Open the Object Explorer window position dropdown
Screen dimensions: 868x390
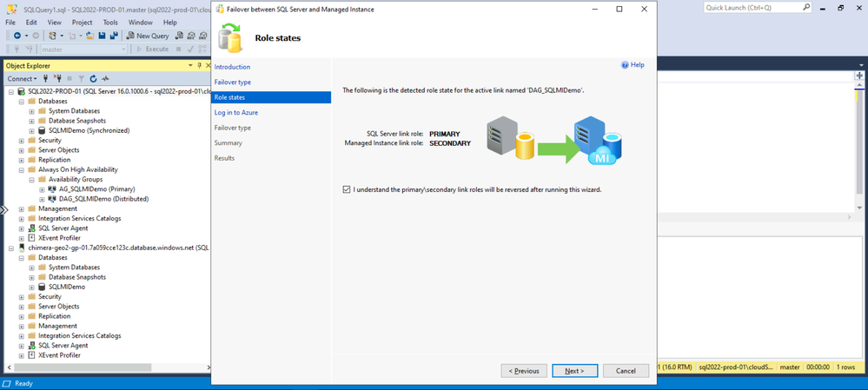(x=190, y=65)
